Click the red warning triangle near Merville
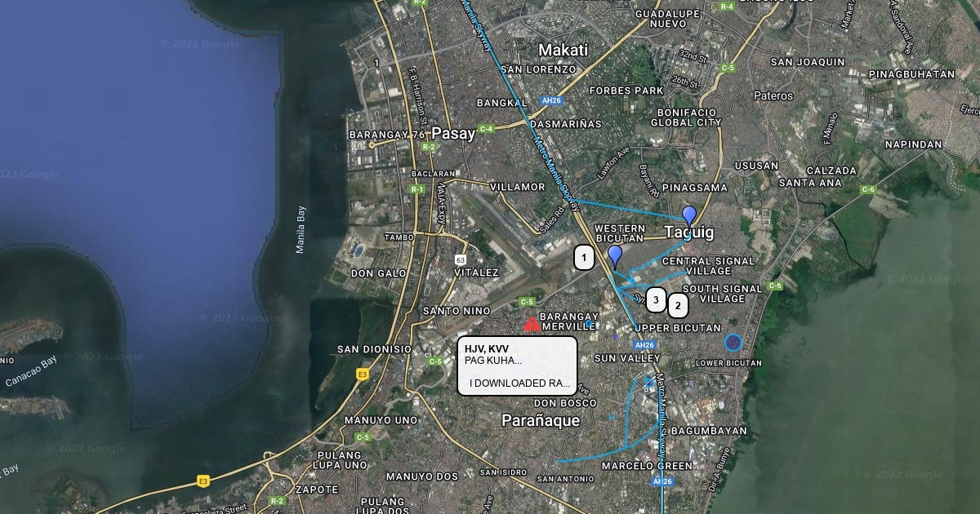Viewport: 980px width, 514px height. 532,324
